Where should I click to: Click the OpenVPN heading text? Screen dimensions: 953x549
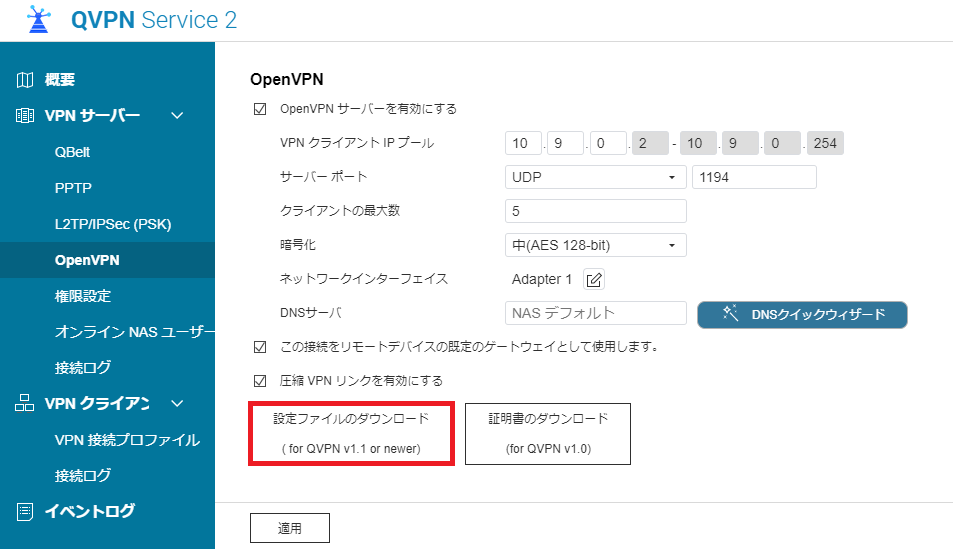[287, 80]
